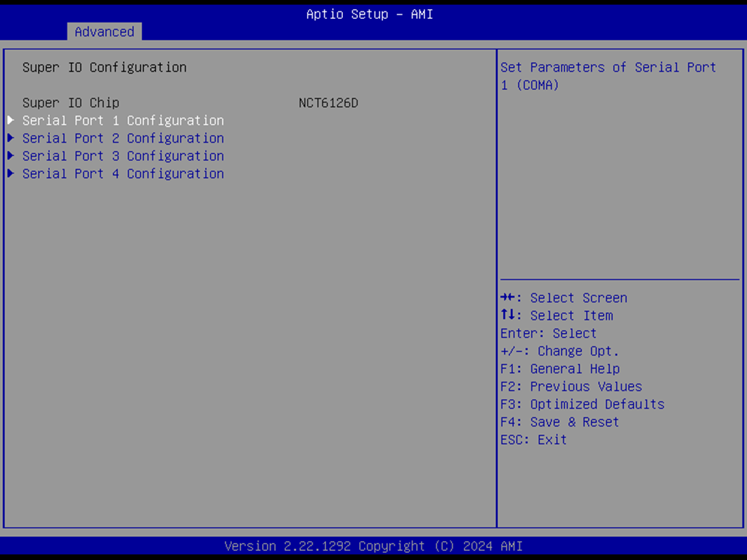This screenshot has width=747, height=560.
Task: Select Serial Port 3 Configuration
Action: pyautogui.click(x=124, y=155)
